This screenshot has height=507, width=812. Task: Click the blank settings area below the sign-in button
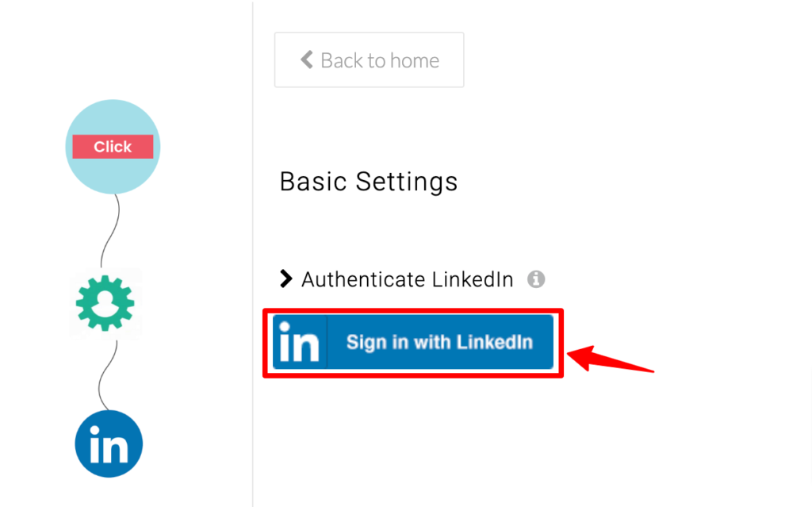[x=518, y=440]
